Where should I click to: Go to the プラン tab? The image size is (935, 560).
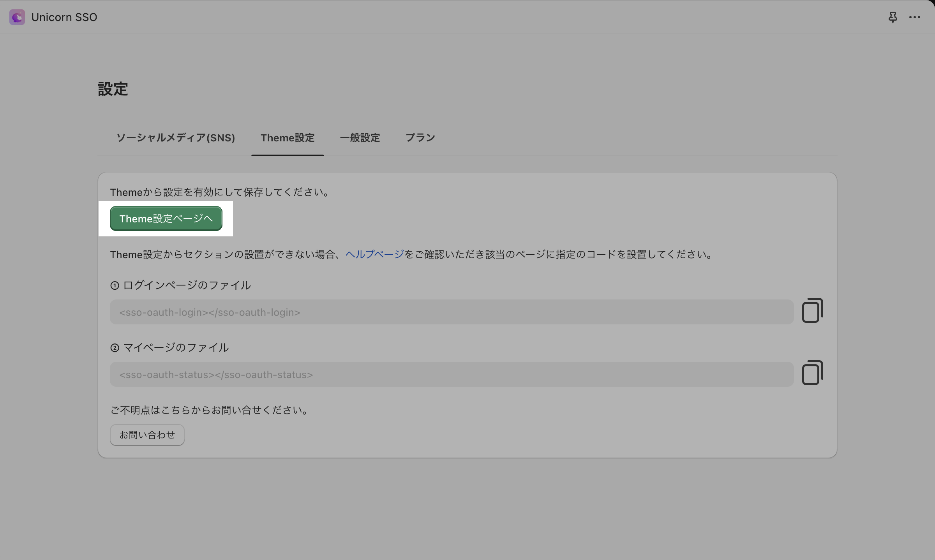(420, 138)
